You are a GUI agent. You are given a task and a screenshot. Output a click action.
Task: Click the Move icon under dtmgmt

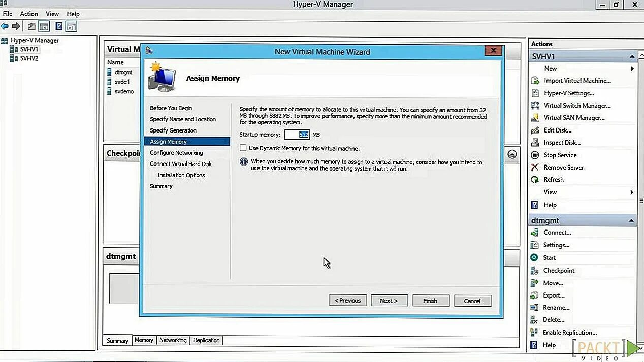[x=534, y=283]
